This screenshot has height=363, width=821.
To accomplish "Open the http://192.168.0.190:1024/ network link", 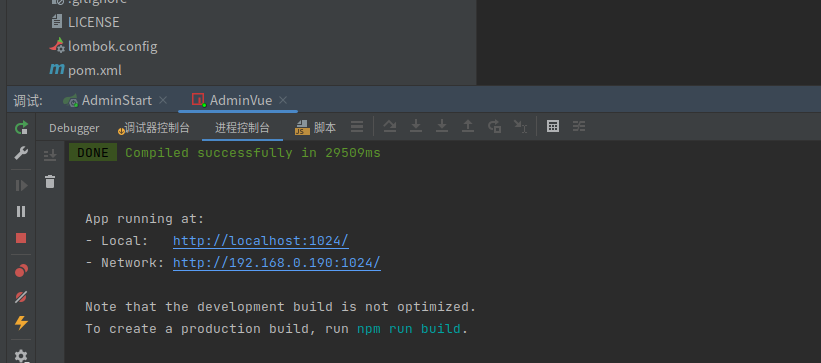I will click(x=277, y=263).
